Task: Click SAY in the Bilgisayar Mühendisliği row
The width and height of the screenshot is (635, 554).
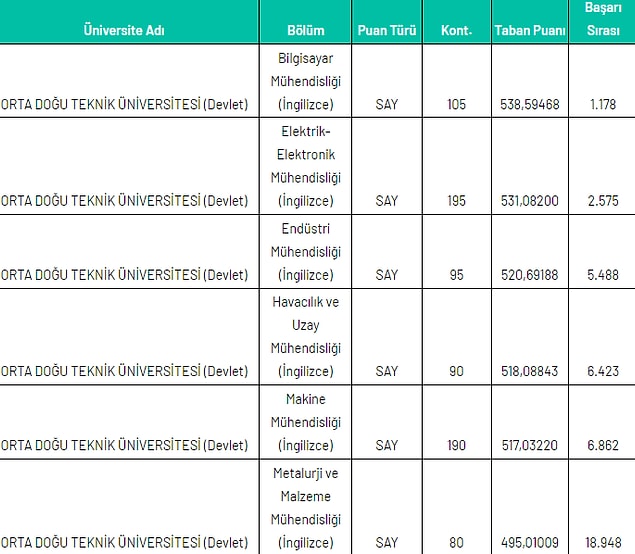Action: tap(387, 104)
